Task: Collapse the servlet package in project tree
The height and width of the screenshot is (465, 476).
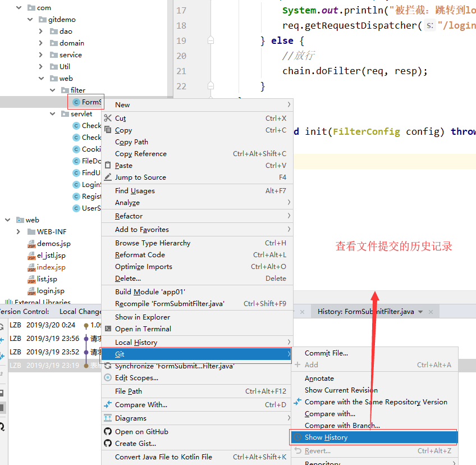Action: point(52,113)
